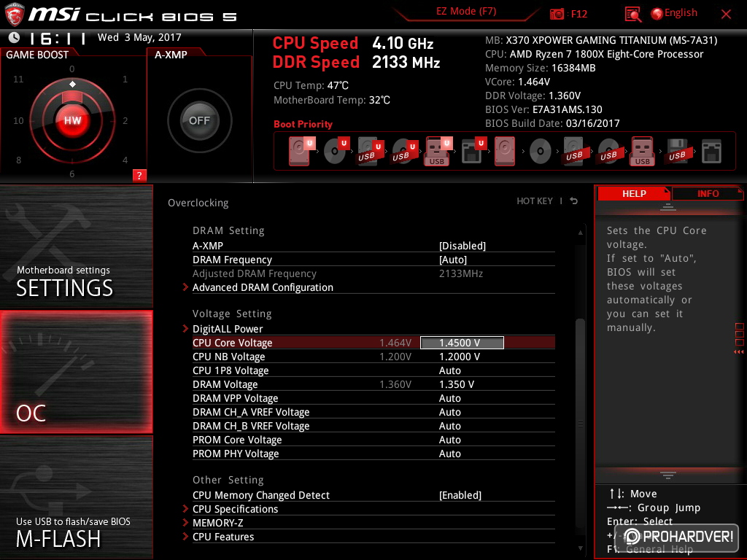Expand the MEMORY-Z submenu

(x=217, y=523)
